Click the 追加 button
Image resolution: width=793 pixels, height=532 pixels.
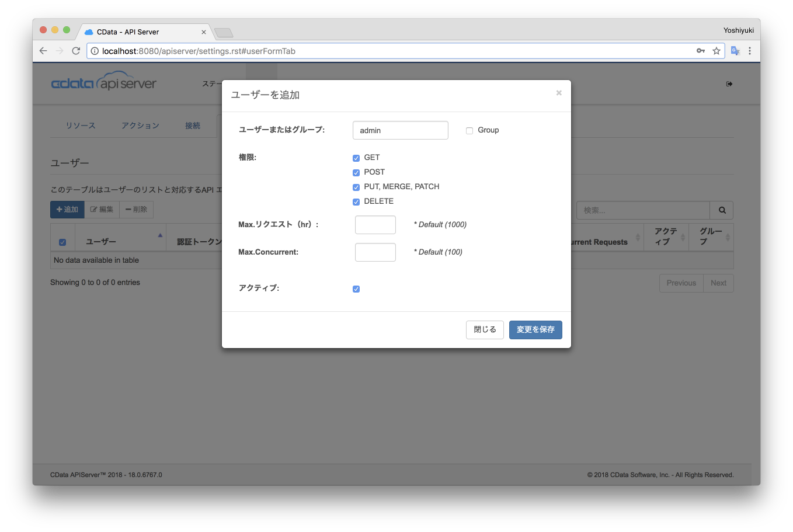tap(67, 210)
